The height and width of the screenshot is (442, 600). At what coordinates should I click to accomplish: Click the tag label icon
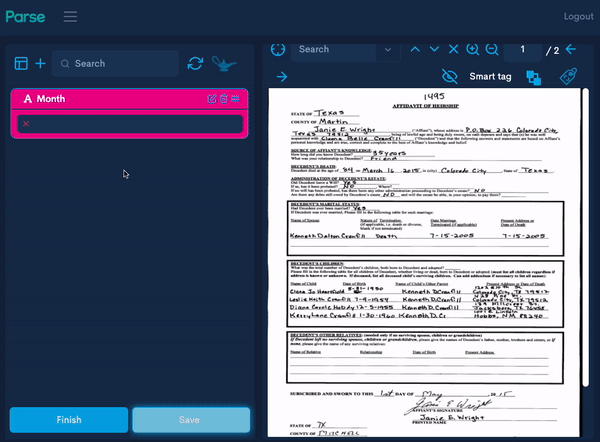pyautogui.click(x=569, y=76)
